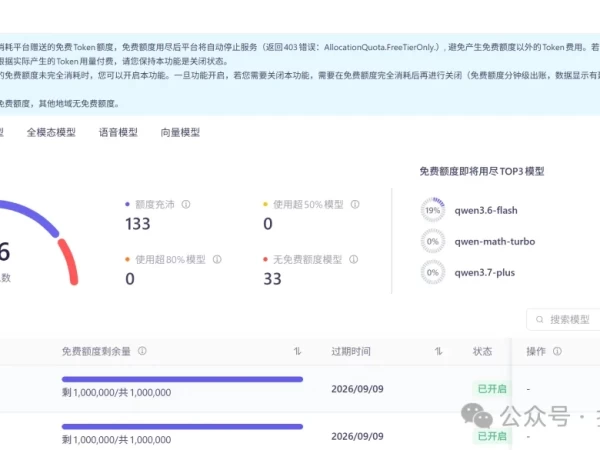Screen dimensions: 600x450
Task: Click the second row's quota progress bar
Action: pos(182,426)
